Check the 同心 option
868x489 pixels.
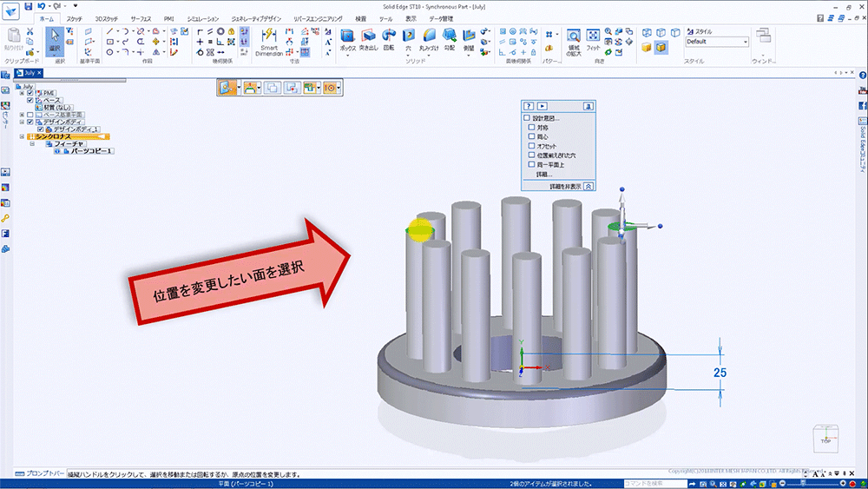531,137
